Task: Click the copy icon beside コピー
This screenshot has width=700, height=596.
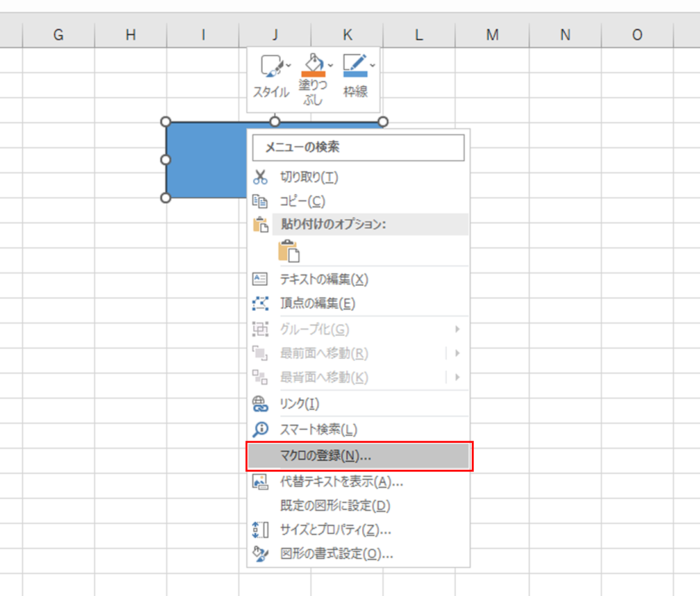Action: point(260,201)
